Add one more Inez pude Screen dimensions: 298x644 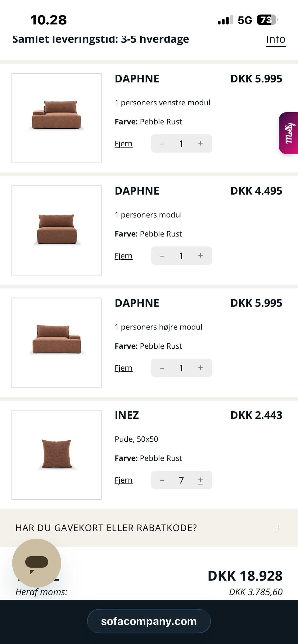201,480
